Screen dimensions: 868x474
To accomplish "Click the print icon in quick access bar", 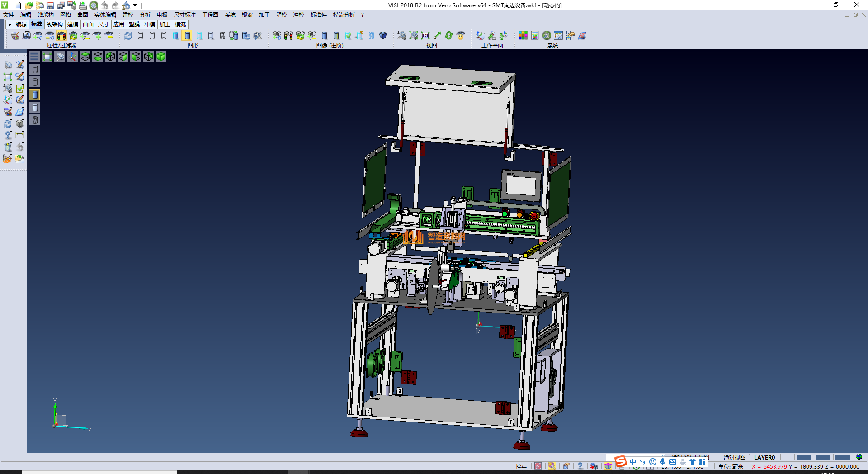I will tap(83, 5).
